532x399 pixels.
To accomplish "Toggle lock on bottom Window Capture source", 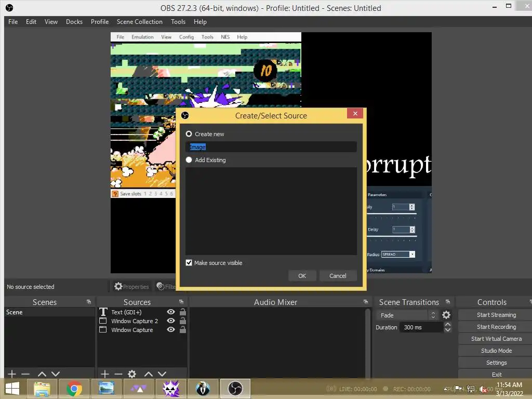I will coord(182,329).
